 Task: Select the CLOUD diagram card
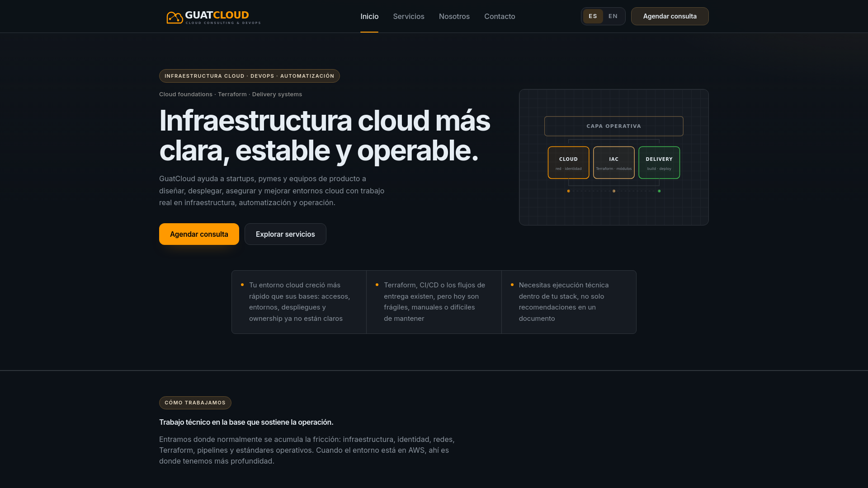point(568,163)
